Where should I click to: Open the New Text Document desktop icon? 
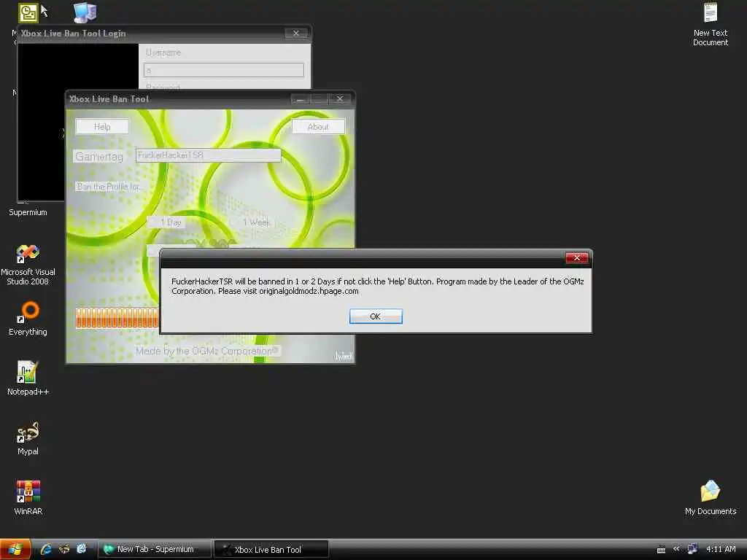click(711, 24)
